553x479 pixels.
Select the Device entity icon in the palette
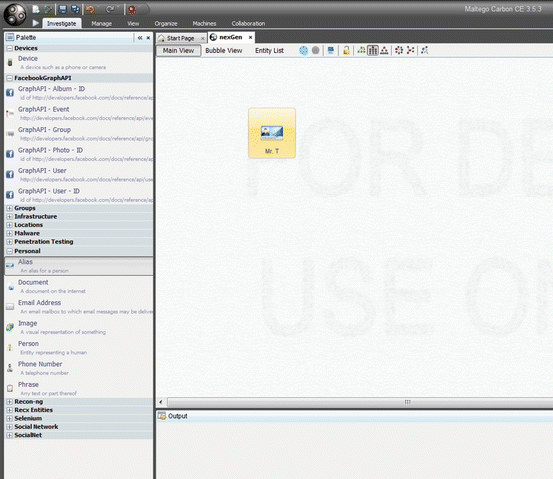pyautogui.click(x=10, y=63)
